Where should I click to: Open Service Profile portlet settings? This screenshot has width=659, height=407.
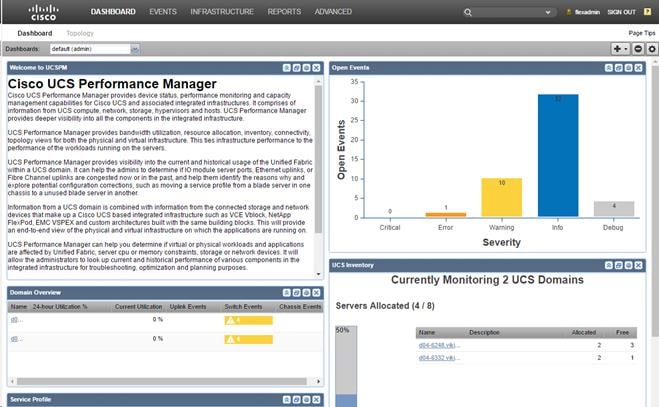click(306, 399)
